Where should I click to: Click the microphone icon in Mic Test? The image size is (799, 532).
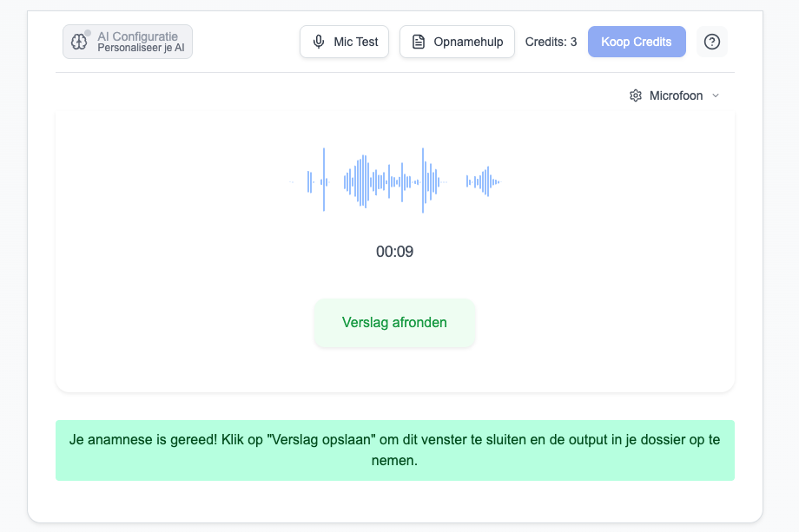pos(319,42)
